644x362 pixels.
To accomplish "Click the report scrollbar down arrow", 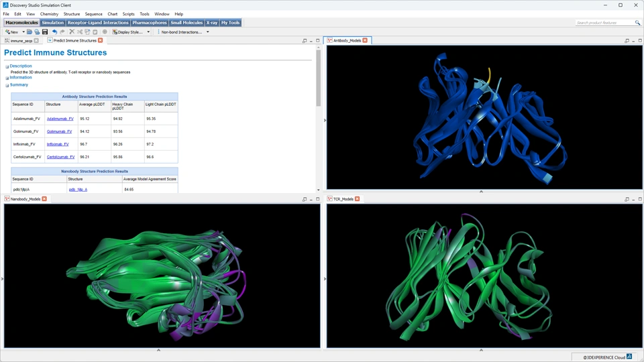I will [x=318, y=190].
